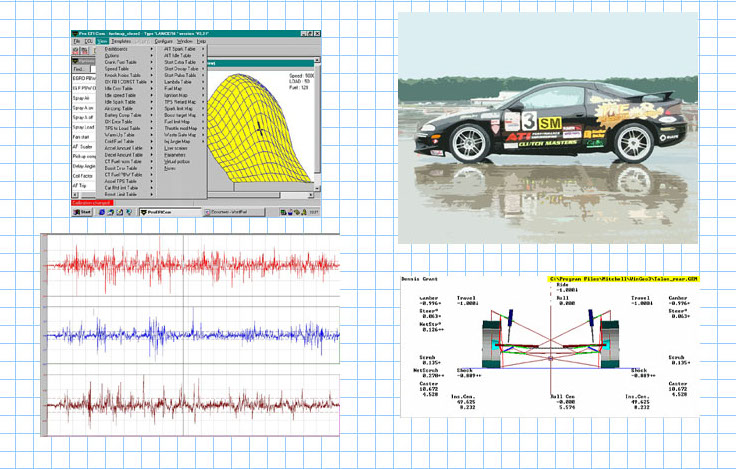Expand the Dashboards submenu arrow
This screenshot has height=469, width=736.
click(x=152, y=48)
